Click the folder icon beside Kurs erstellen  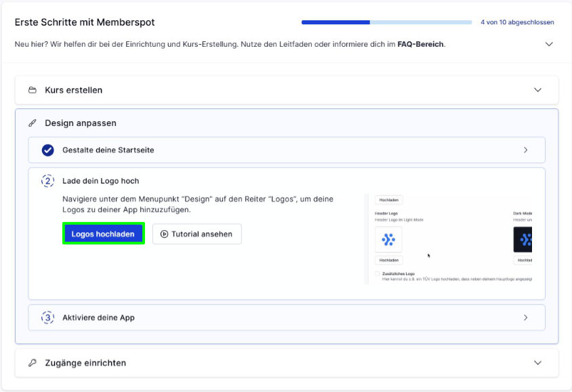click(x=33, y=90)
